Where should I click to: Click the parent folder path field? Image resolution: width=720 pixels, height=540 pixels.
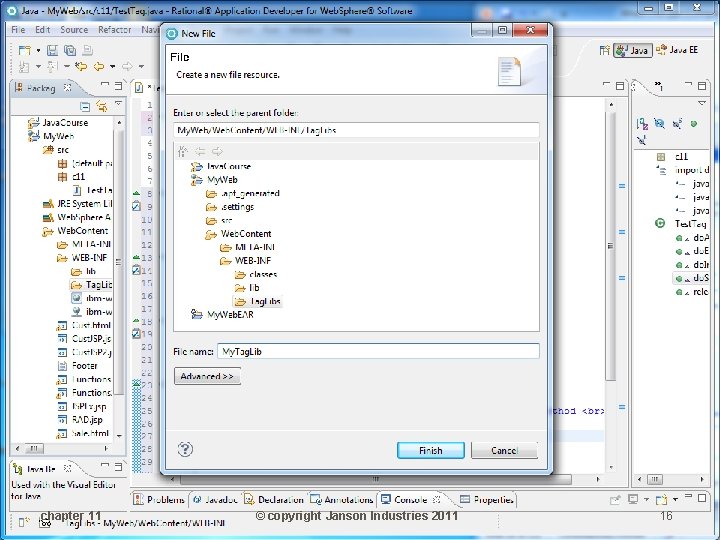pyautogui.click(x=356, y=130)
